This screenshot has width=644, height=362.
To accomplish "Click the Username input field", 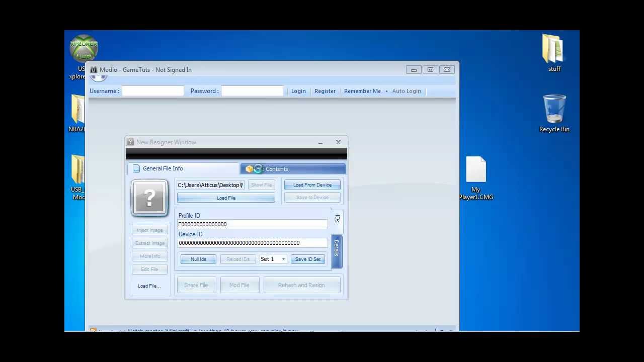I will click(153, 91).
